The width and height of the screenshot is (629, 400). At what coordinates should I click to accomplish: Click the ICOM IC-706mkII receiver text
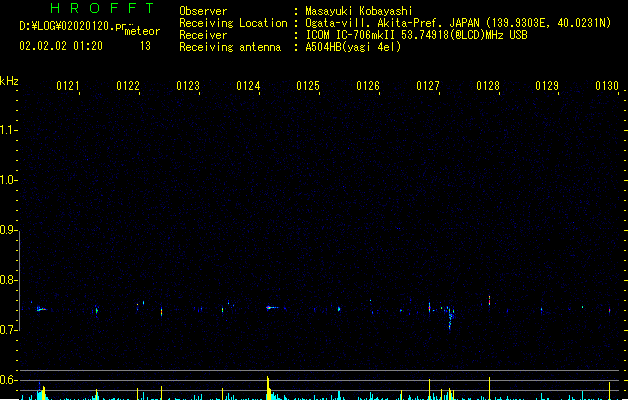click(x=416, y=35)
